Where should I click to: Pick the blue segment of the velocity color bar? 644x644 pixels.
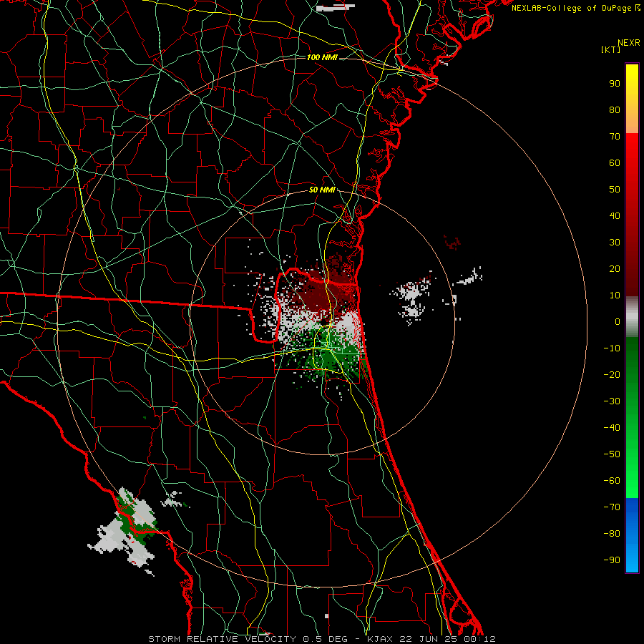pyautogui.click(x=632, y=535)
